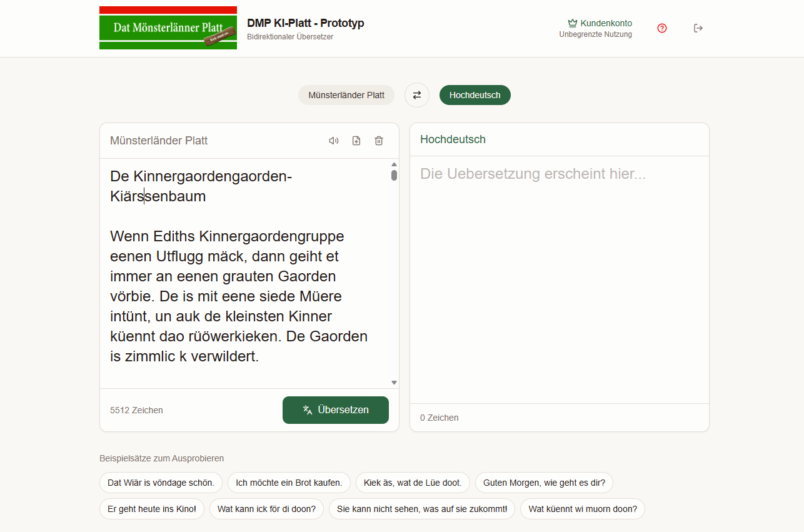The image size is (804, 532).
Task: Select Hochdeutsch language pill
Action: pyautogui.click(x=475, y=95)
